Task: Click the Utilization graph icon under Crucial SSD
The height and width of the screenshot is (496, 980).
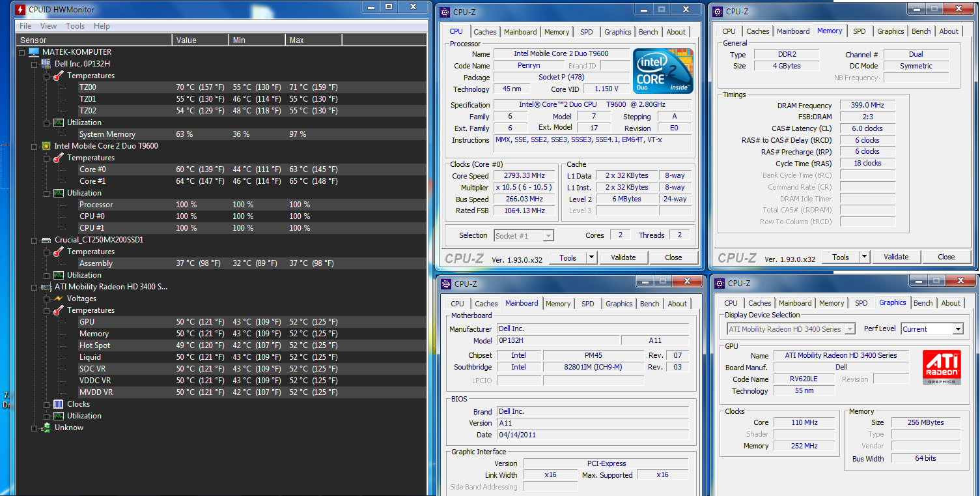Action: [59, 275]
